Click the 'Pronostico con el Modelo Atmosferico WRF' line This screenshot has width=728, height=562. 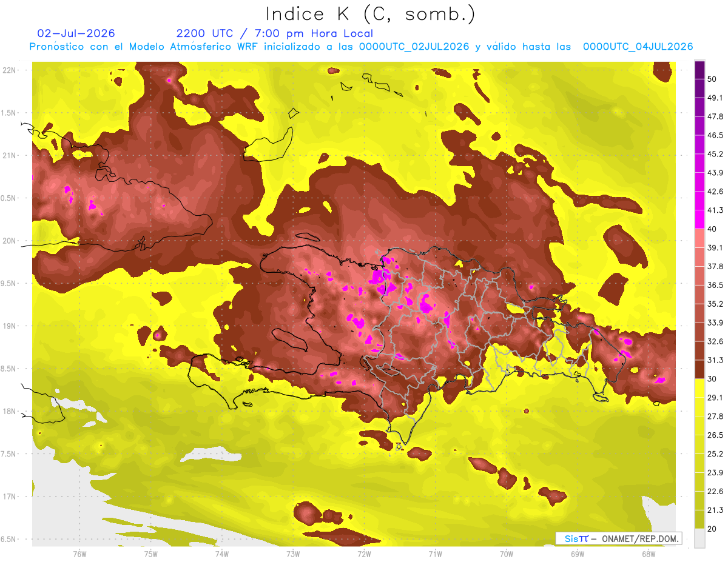coord(361,47)
